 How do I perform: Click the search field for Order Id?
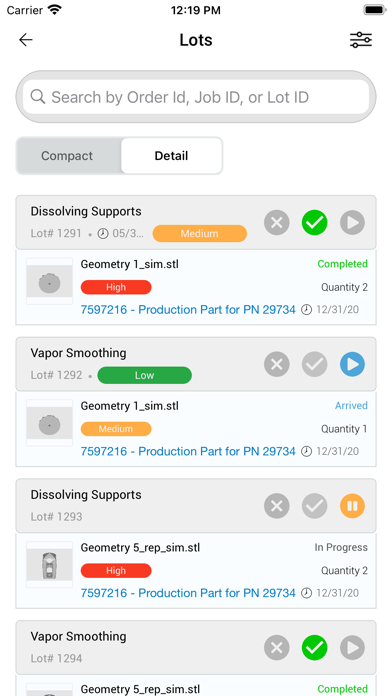[196, 97]
